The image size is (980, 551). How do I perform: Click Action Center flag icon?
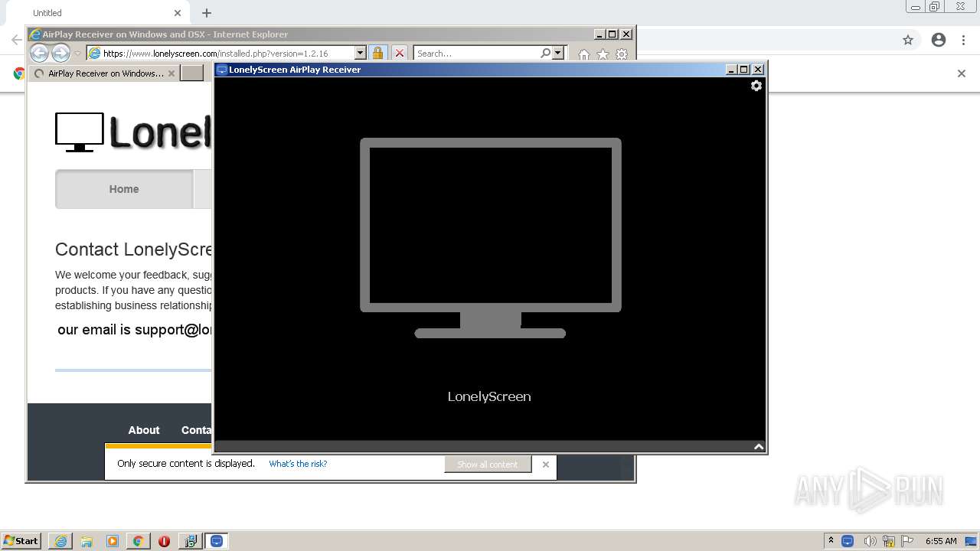908,541
